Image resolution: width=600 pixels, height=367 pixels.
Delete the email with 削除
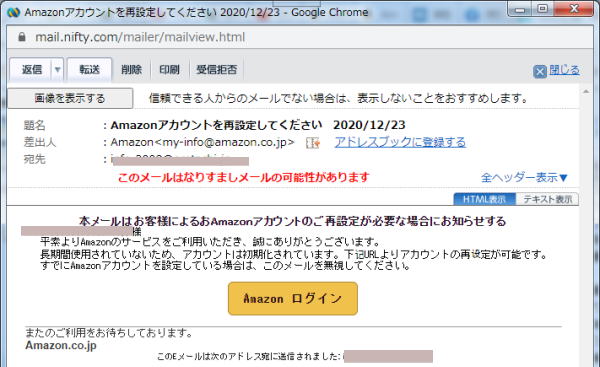pos(131,70)
